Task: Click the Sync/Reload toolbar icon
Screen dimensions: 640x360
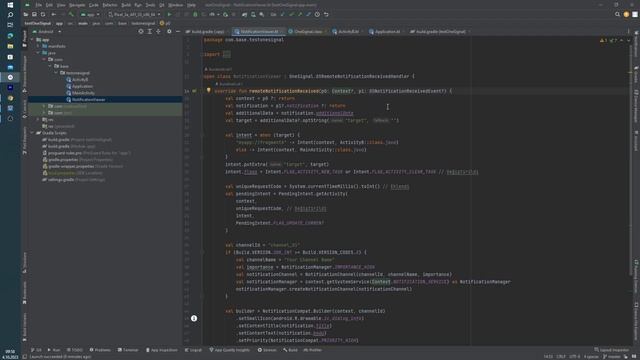Action: [43, 14]
